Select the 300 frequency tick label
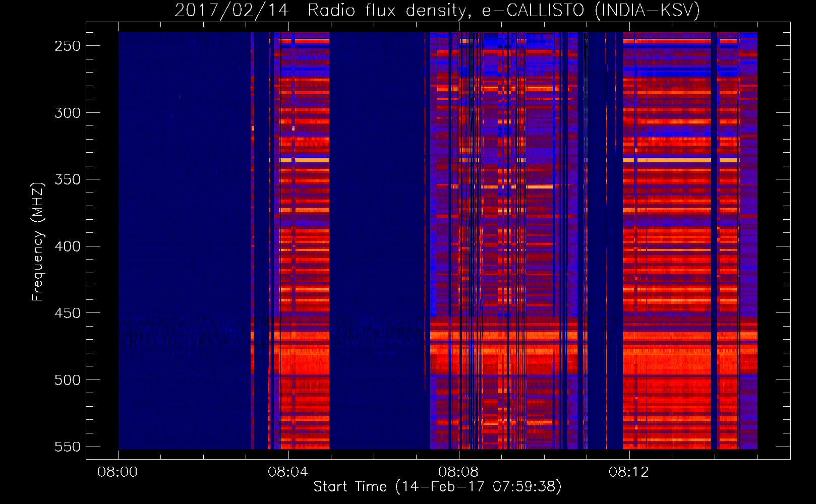 (x=68, y=113)
